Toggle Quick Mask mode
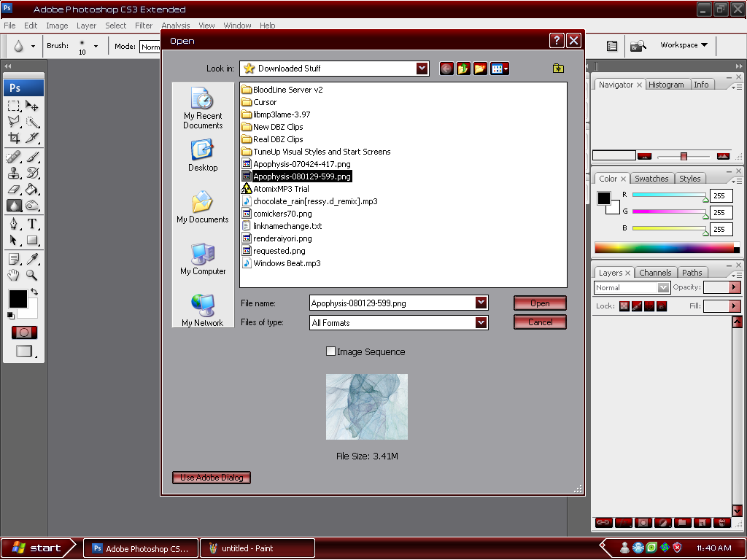This screenshot has height=560, width=747. [24, 332]
